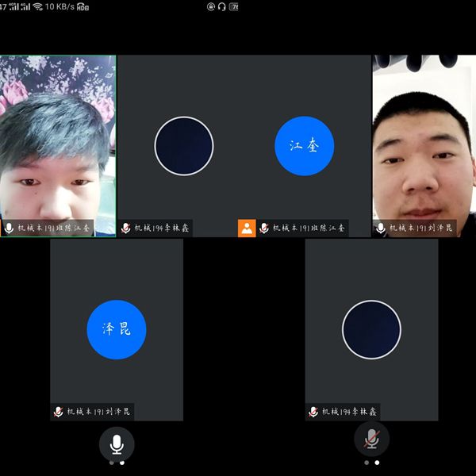Tap the dark avatar circle in bottom-right tile

[x=371, y=329]
